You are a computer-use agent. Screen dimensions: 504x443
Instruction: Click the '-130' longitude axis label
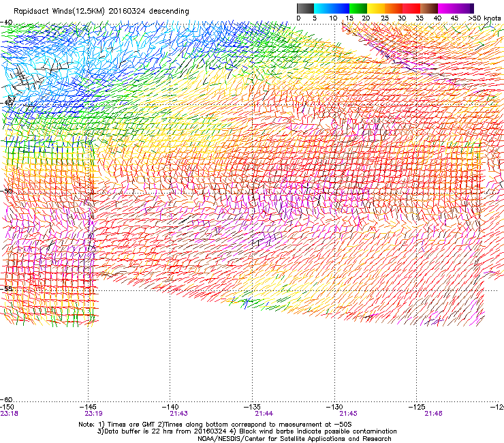click(334, 407)
